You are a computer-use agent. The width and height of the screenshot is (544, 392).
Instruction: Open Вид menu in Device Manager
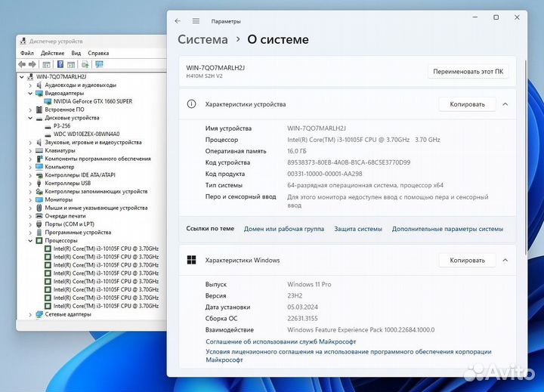[x=76, y=53]
